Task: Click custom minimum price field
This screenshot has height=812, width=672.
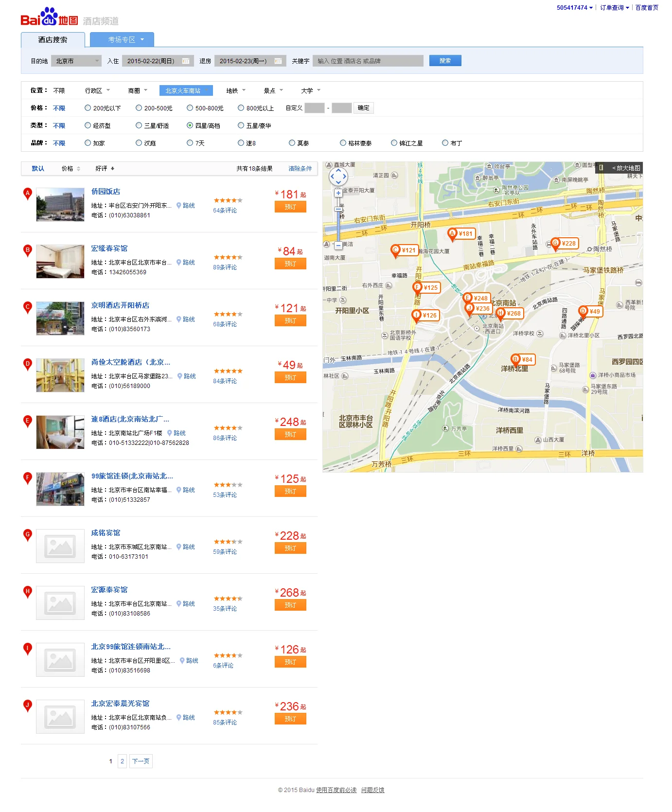Action: [315, 108]
